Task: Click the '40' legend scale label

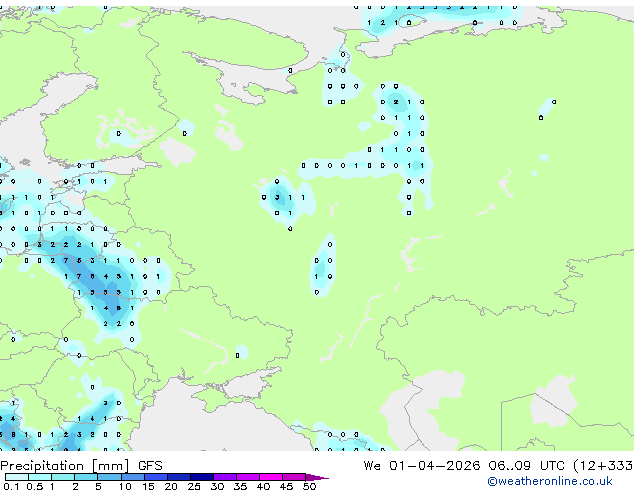Action: point(263,486)
